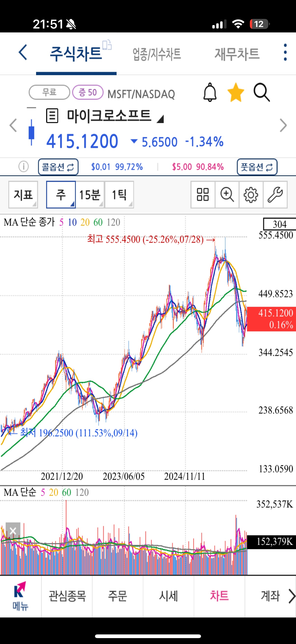Screen dimensions: 296x644
Task: Tap MA 20 yellow legend
Action: click(85, 222)
